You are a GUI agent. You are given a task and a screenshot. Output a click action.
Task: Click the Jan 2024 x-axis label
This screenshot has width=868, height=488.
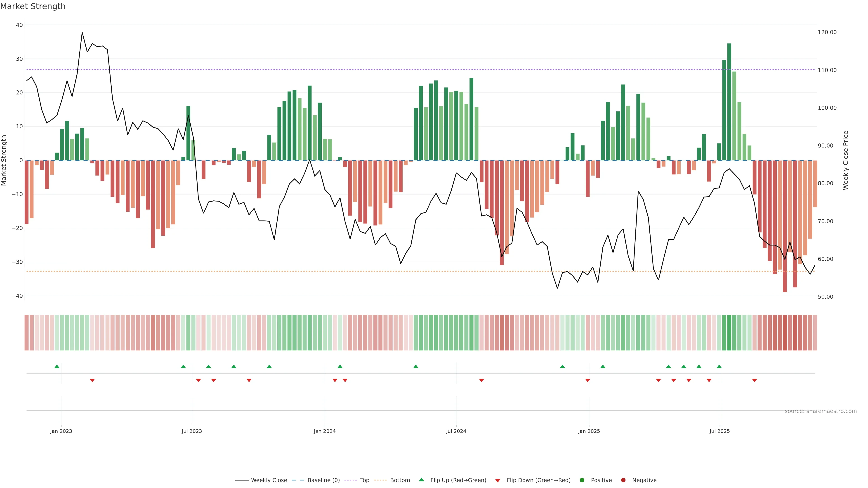(x=325, y=431)
